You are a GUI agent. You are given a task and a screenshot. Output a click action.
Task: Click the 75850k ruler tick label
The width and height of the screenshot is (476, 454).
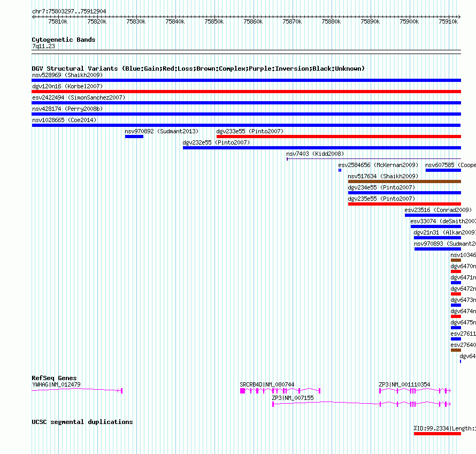[x=214, y=21]
